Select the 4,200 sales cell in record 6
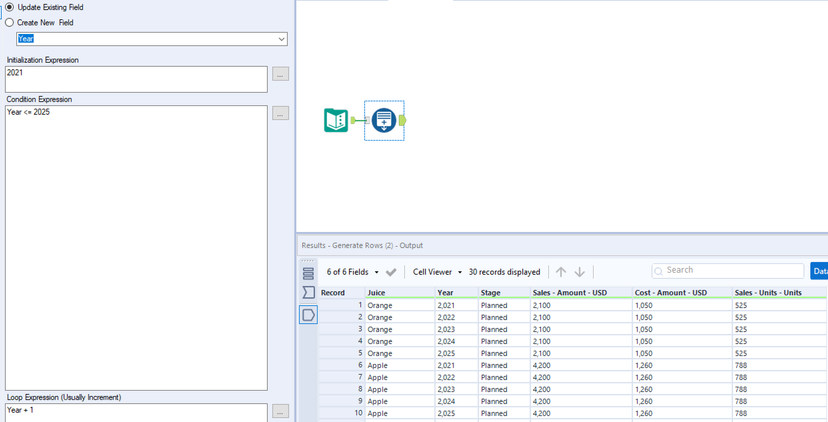Viewport: 828px width, 422px height. pos(581,365)
